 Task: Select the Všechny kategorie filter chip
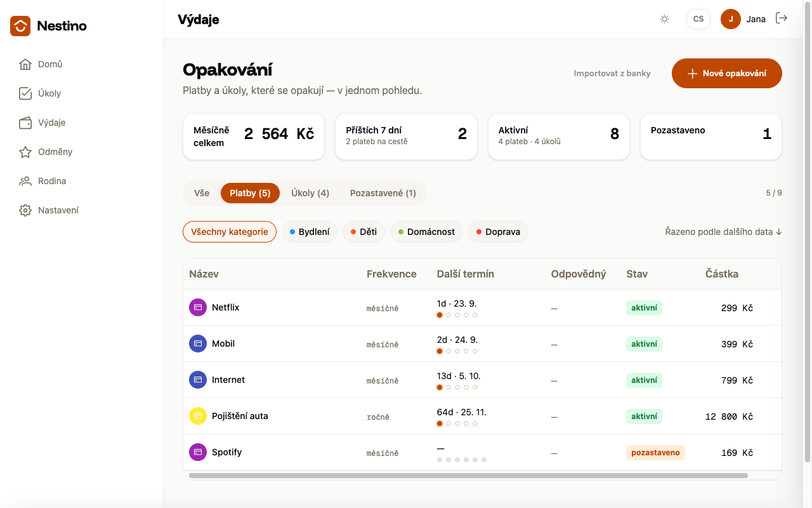click(x=230, y=232)
